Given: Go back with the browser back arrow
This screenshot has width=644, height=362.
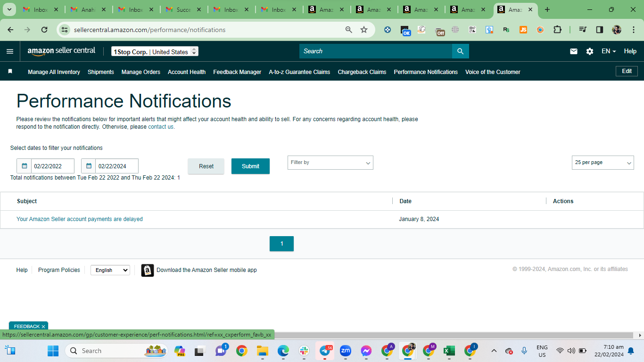Looking at the screenshot, I should pos(10,30).
